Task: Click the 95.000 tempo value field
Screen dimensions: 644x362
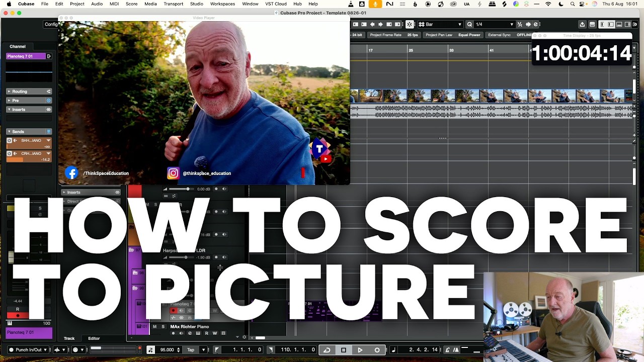Action: tap(167, 350)
